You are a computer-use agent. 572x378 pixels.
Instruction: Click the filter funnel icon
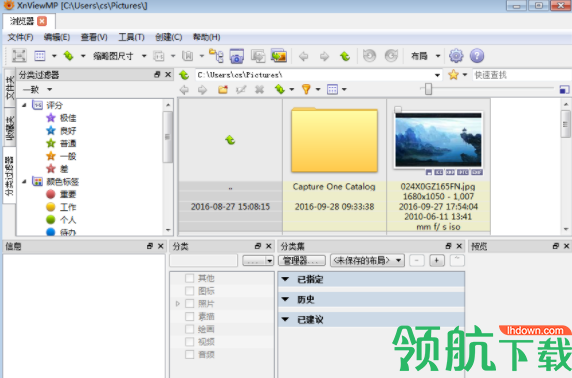tap(306, 89)
